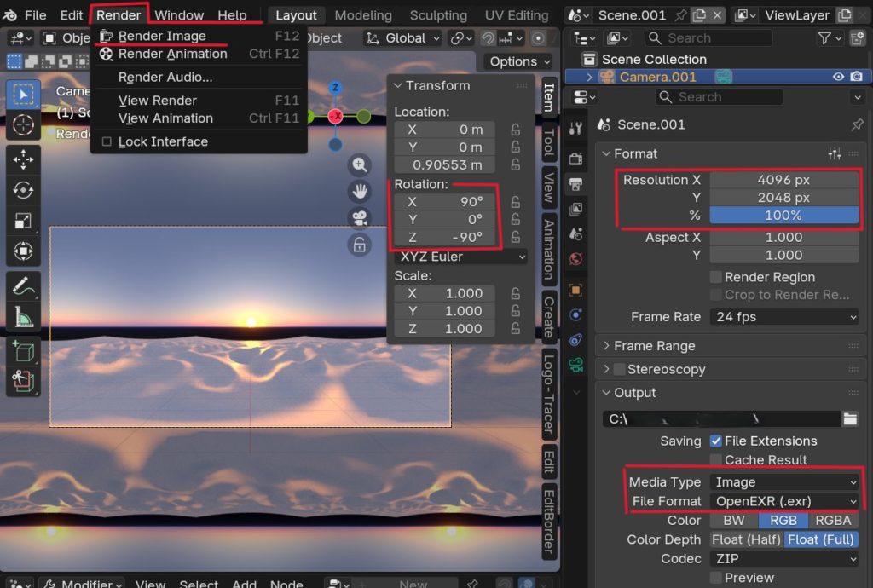Open the Frame Rate dropdown
The width and height of the screenshot is (873, 588).
783,316
